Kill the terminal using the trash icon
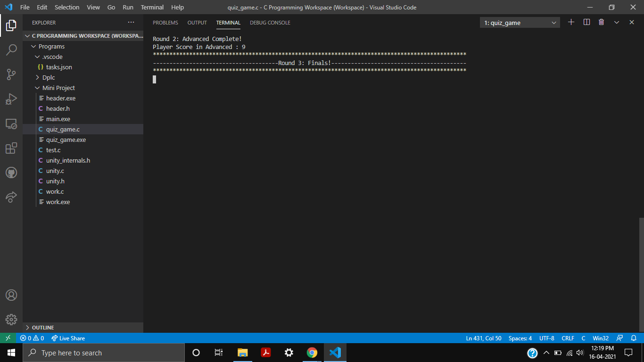 point(601,22)
